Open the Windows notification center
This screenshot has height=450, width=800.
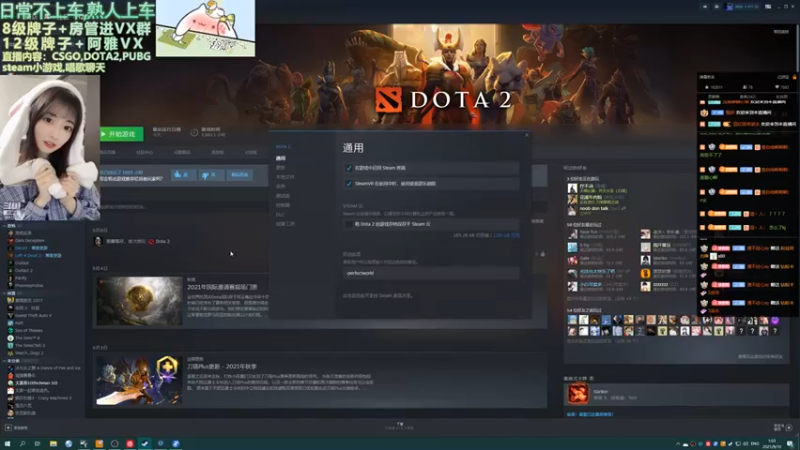790,444
